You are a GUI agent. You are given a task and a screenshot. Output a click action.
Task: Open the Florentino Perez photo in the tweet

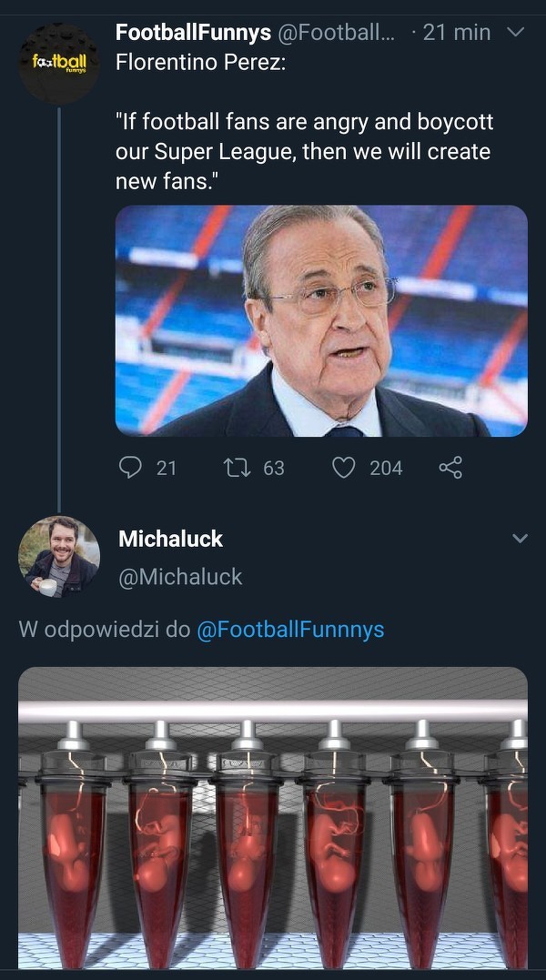321,320
